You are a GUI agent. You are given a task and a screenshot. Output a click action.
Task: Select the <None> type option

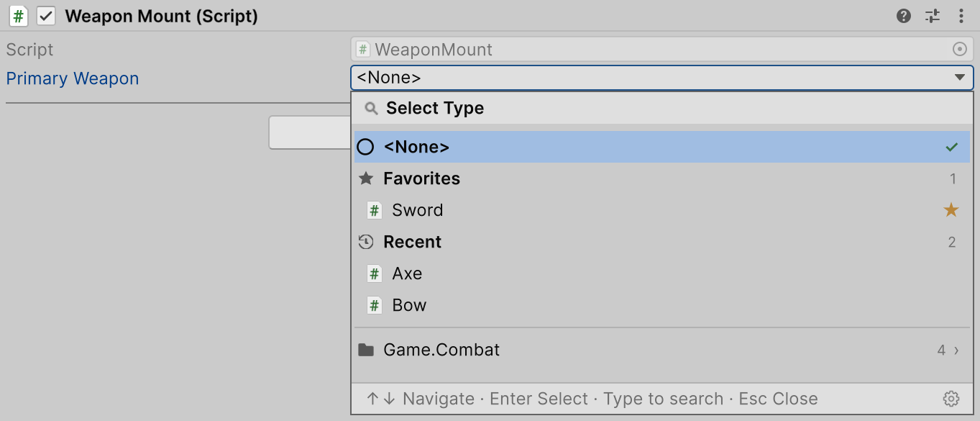point(660,147)
